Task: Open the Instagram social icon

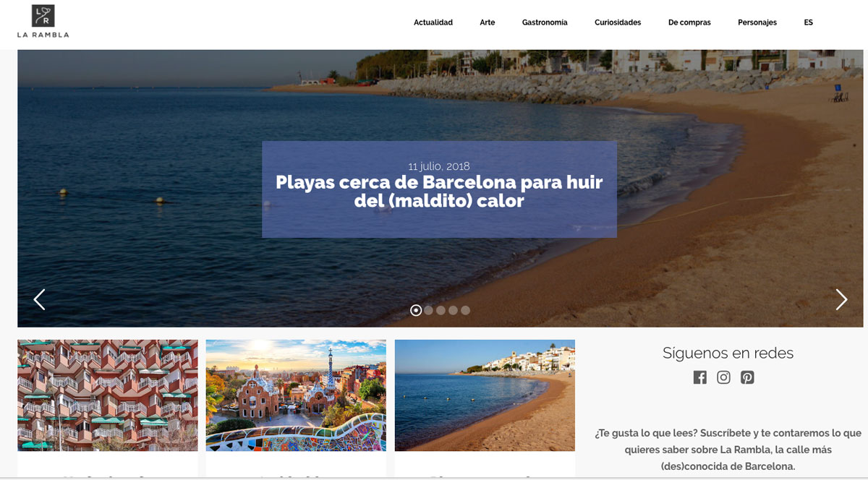Action: tap(723, 377)
